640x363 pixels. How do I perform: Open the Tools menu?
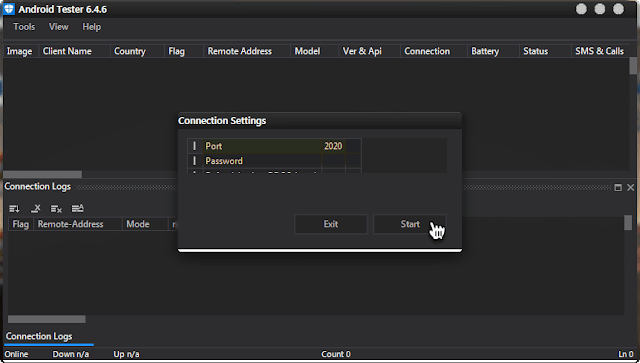(x=24, y=27)
